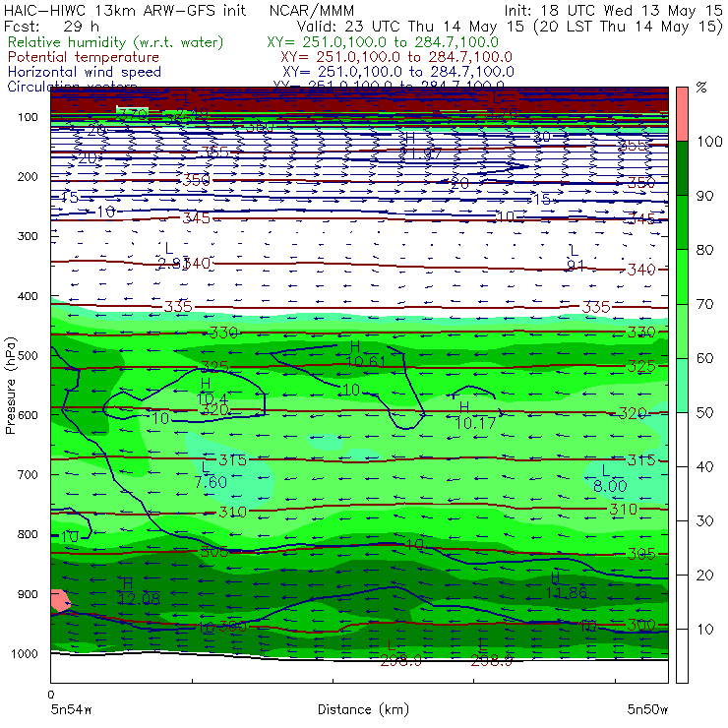
Task: Click the '10' colorbar scale label
Action: tap(704, 629)
